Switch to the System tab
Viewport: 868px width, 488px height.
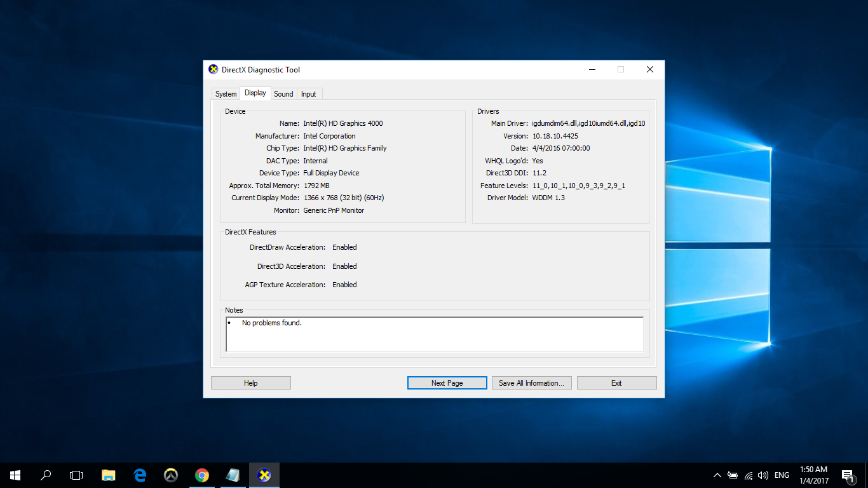click(x=226, y=94)
